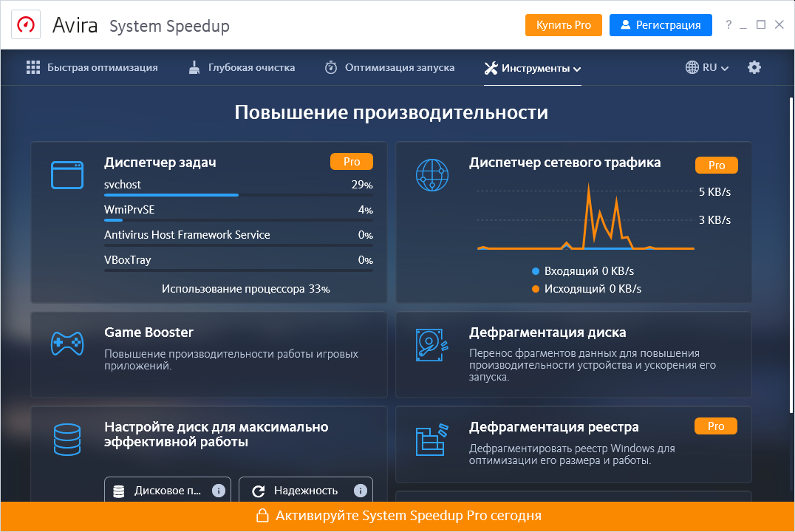Click Настройте диск для максимально эффективной работы heading
Image resolution: width=795 pixels, height=532 pixels.
click(216, 434)
